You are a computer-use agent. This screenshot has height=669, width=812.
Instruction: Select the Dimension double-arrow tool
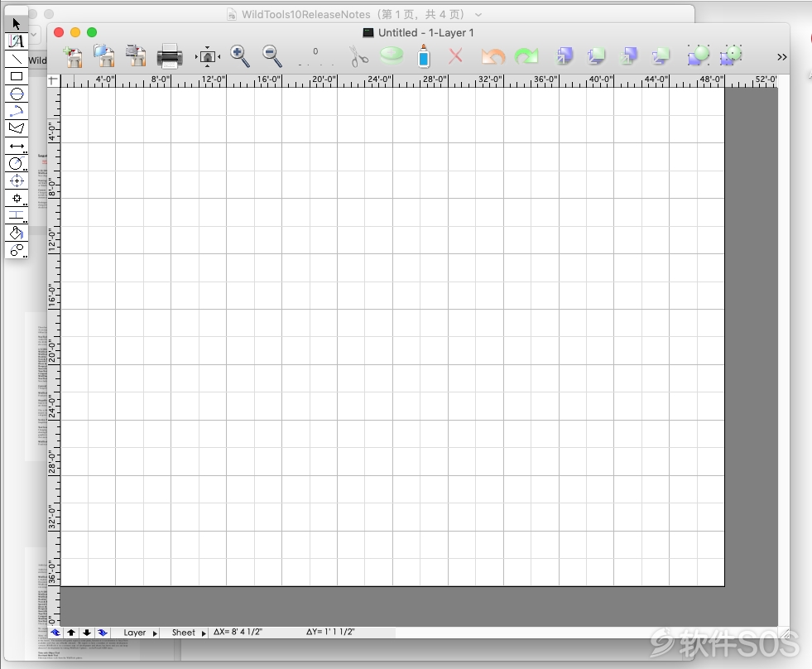pos(16,146)
